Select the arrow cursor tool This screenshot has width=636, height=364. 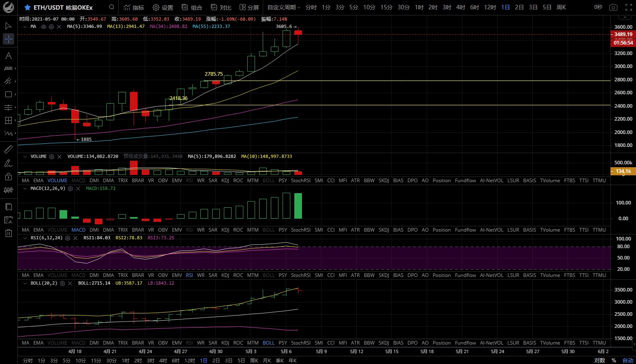point(8,26)
